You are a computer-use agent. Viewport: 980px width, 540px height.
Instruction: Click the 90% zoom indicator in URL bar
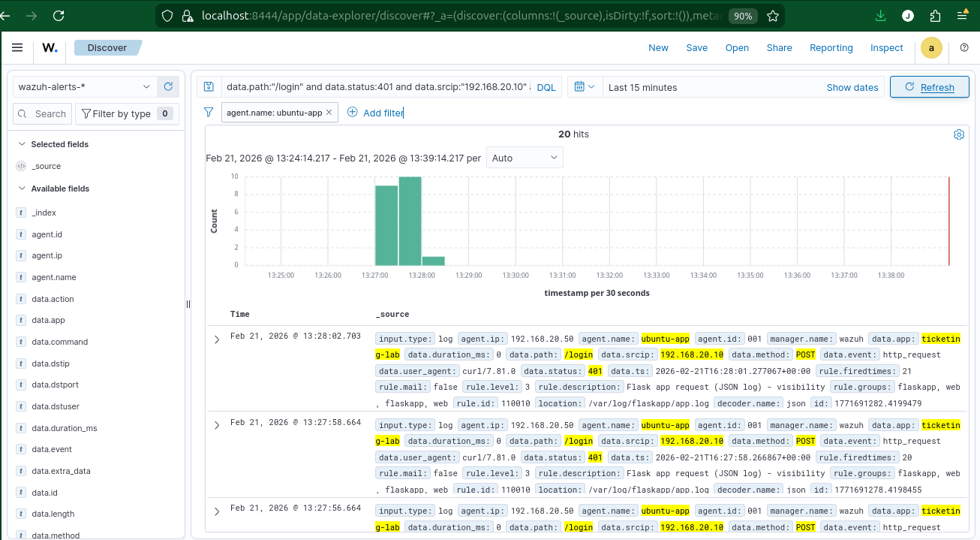[x=744, y=16]
